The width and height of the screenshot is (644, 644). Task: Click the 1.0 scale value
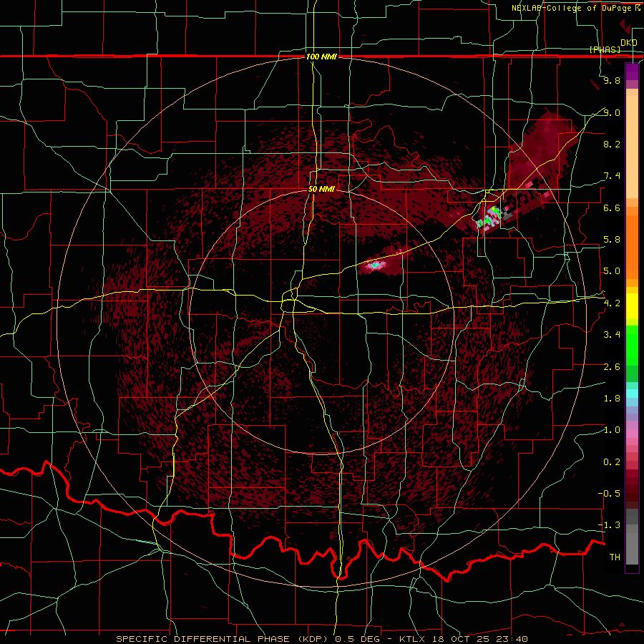click(x=612, y=430)
